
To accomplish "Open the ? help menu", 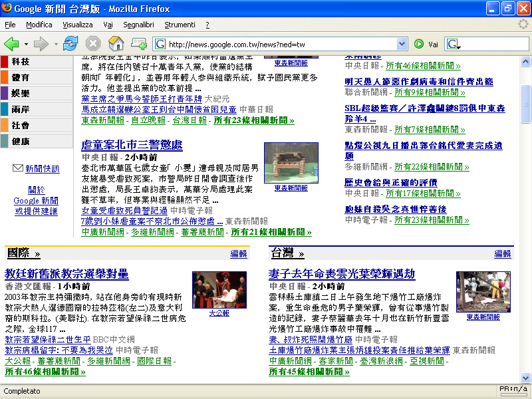I will coord(207,25).
